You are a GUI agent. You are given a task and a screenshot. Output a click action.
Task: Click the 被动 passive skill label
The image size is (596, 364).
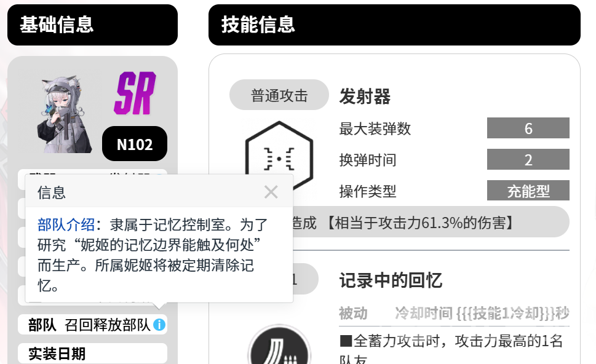click(x=353, y=314)
